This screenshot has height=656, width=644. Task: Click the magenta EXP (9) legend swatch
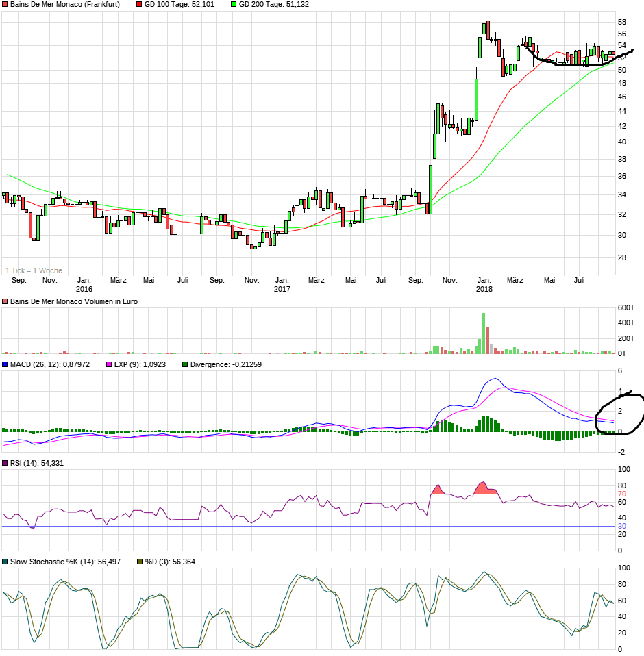[109, 364]
